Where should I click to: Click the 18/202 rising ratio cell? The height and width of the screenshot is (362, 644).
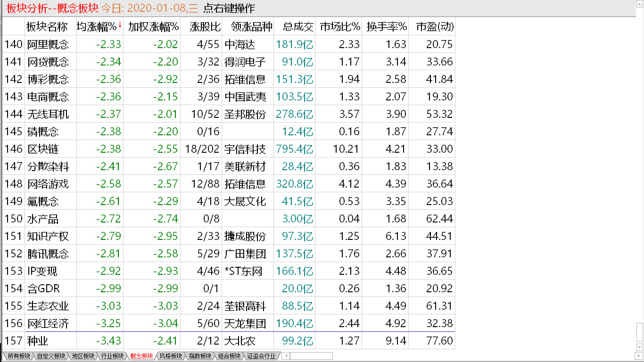click(202, 149)
